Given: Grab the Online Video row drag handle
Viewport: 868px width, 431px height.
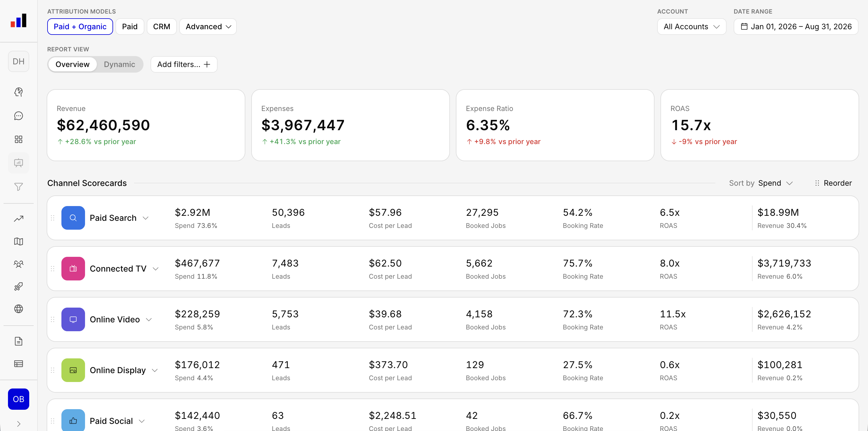Looking at the screenshot, I should click(x=53, y=319).
